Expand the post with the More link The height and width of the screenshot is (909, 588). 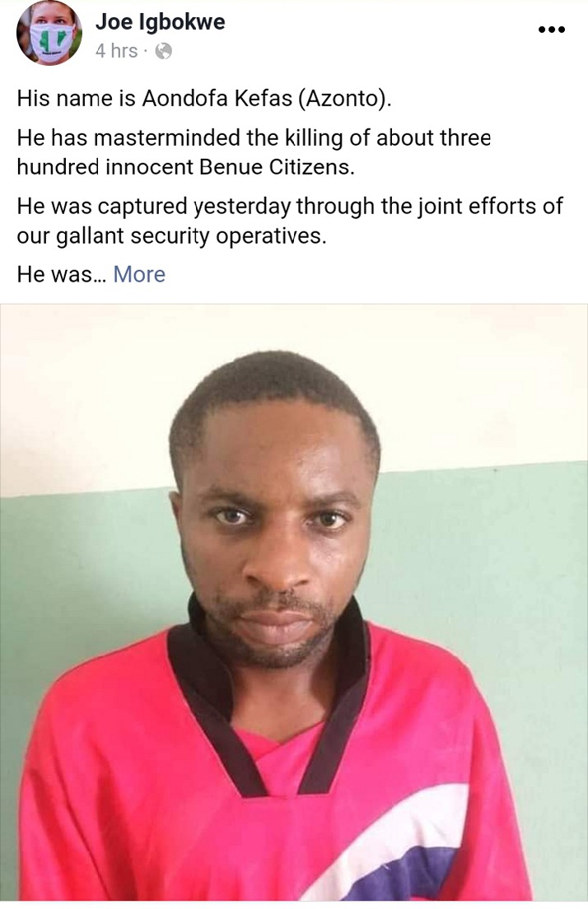139,274
